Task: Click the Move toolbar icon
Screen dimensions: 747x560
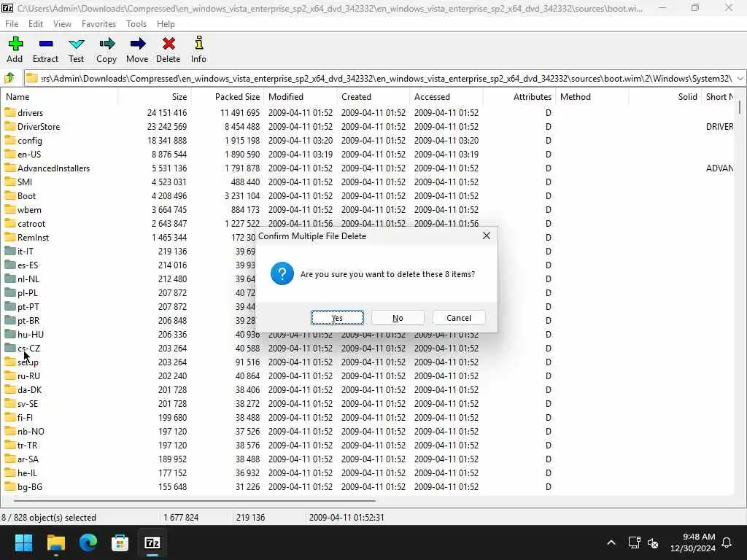Action: pos(137,44)
